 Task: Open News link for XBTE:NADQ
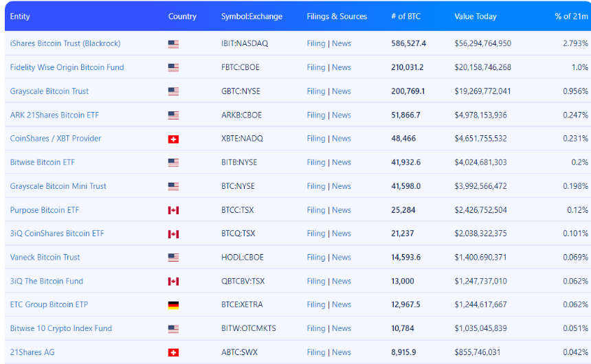point(342,138)
